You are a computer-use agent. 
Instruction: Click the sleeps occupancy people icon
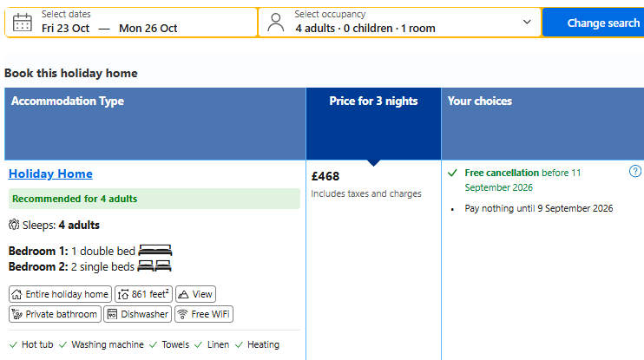[x=14, y=225]
